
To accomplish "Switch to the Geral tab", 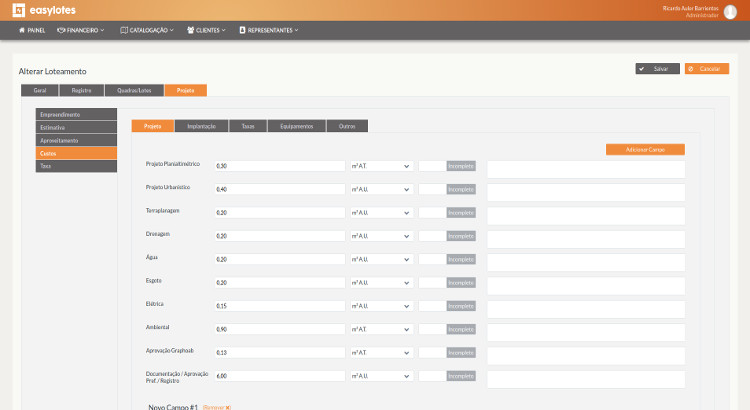I will point(40,90).
